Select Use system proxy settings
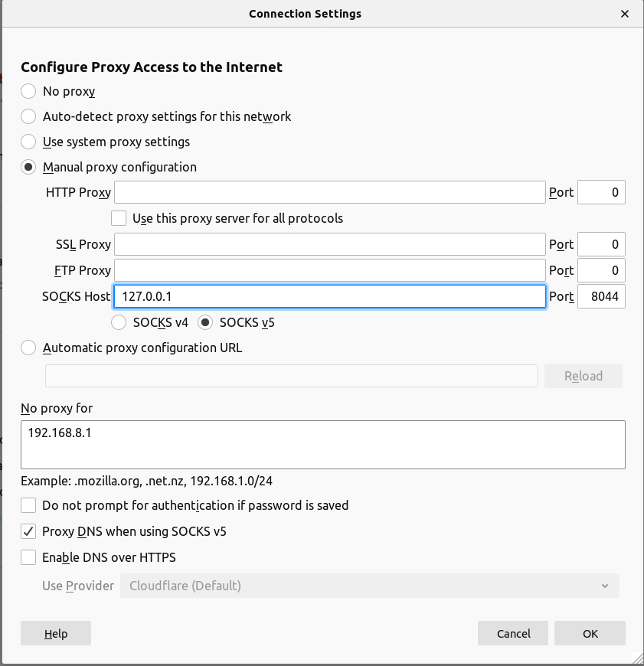The width and height of the screenshot is (644, 666). coord(28,142)
